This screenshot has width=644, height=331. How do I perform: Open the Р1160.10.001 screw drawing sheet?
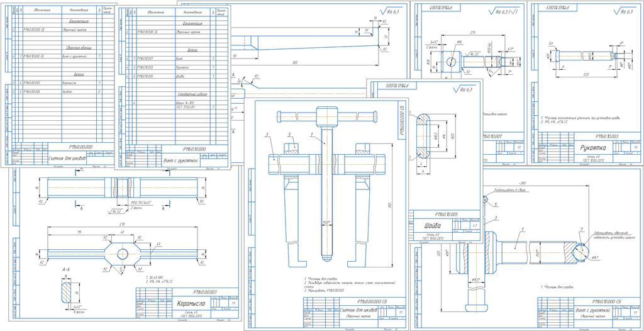pos(469,82)
